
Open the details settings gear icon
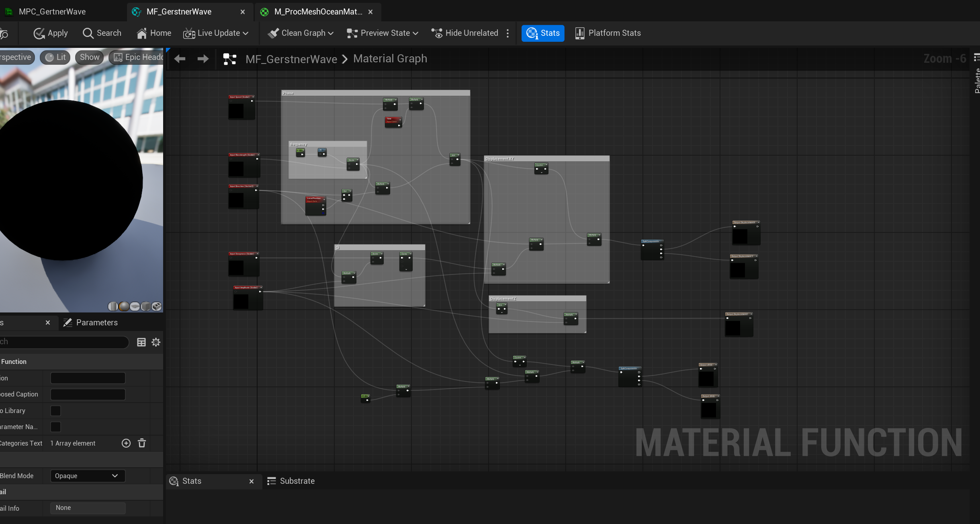[x=156, y=342]
